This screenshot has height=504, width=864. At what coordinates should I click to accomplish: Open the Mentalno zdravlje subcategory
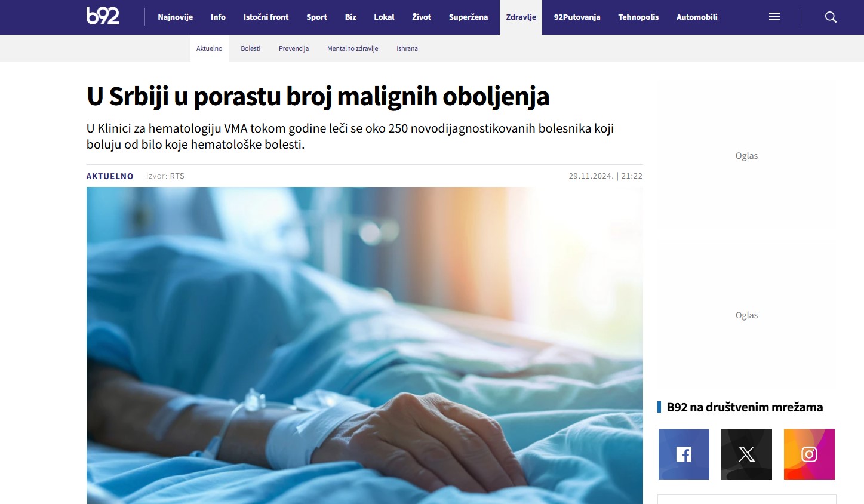pos(352,48)
